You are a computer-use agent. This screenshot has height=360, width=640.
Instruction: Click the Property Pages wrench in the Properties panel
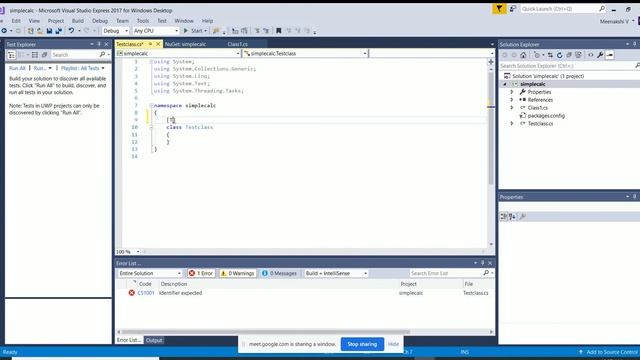(522, 217)
